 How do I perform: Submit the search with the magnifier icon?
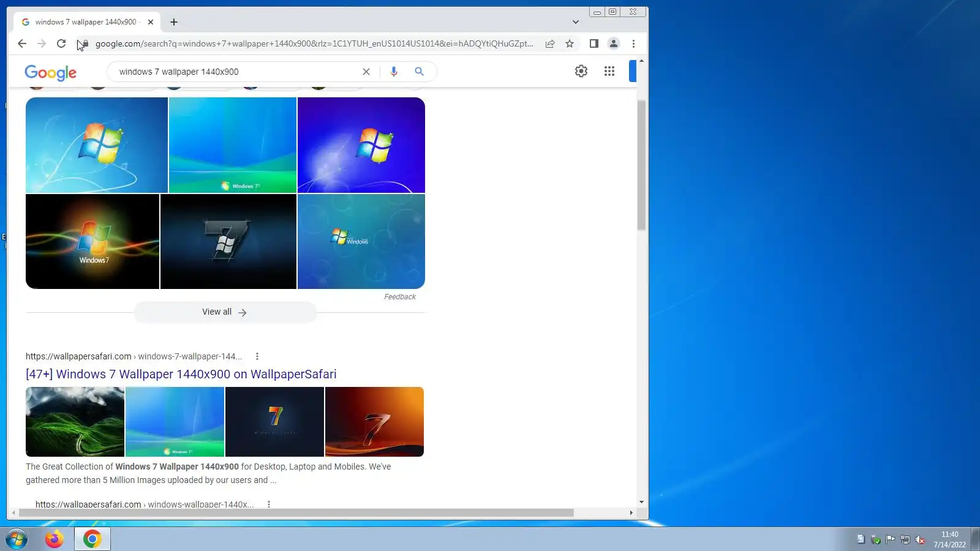click(x=419, y=72)
